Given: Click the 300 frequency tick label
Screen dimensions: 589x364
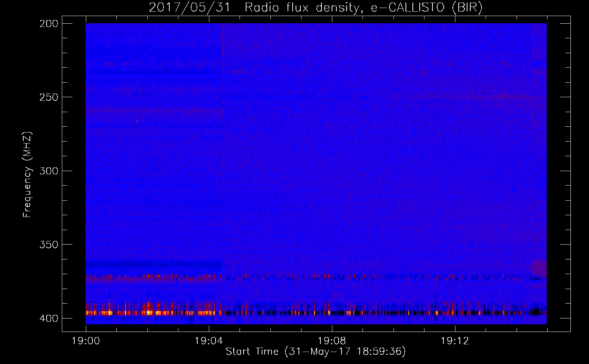Looking at the screenshot, I should point(49,171).
